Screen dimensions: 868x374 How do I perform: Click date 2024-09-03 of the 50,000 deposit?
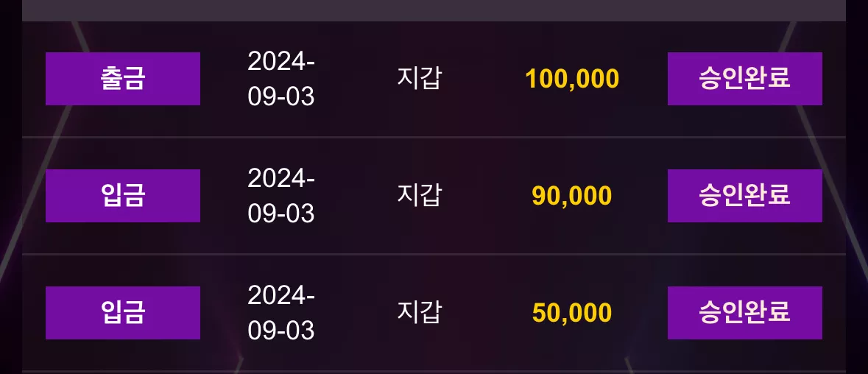(281, 313)
